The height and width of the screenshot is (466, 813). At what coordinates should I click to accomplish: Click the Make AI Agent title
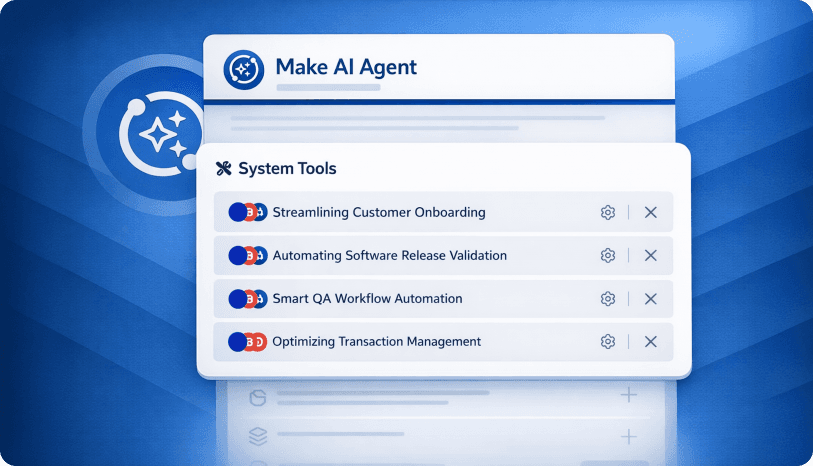pyautogui.click(x=346, y=67)
